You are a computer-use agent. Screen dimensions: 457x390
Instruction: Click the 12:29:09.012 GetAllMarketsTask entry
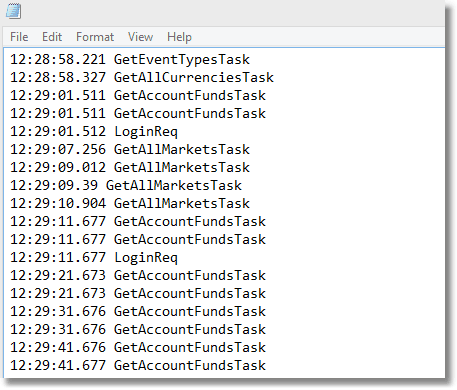[130, 168]
